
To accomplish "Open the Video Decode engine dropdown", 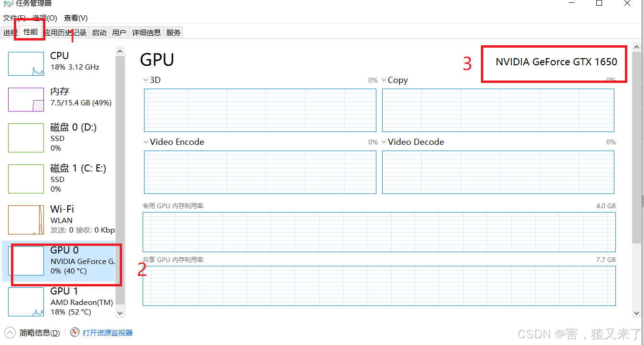I will click(384, 142).
